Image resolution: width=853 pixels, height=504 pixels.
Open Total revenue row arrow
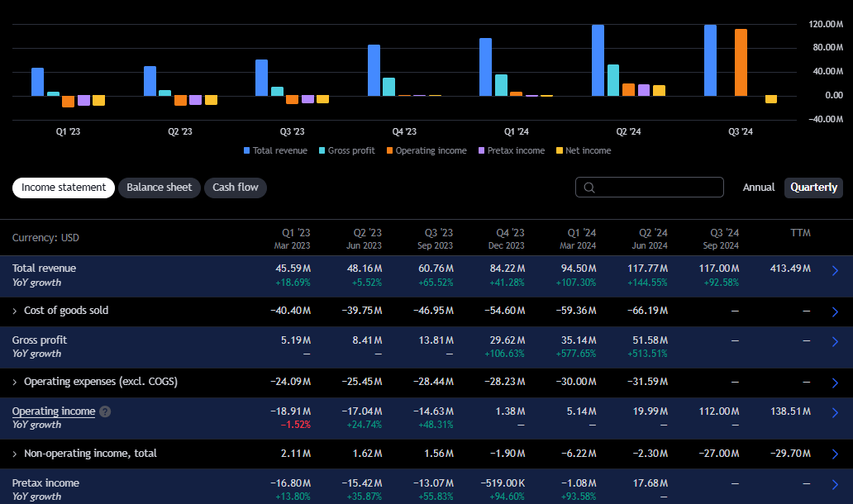click(834, 270)
